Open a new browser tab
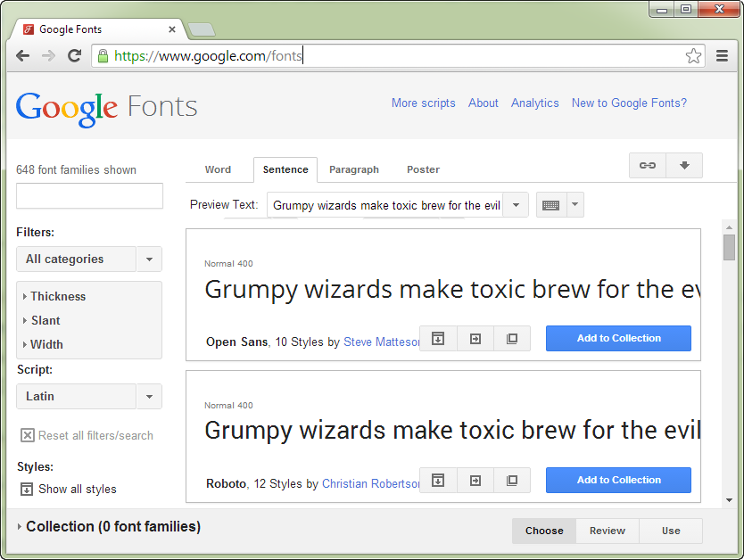Viewport: 744px width, 560px height. (x=202, y=30)
